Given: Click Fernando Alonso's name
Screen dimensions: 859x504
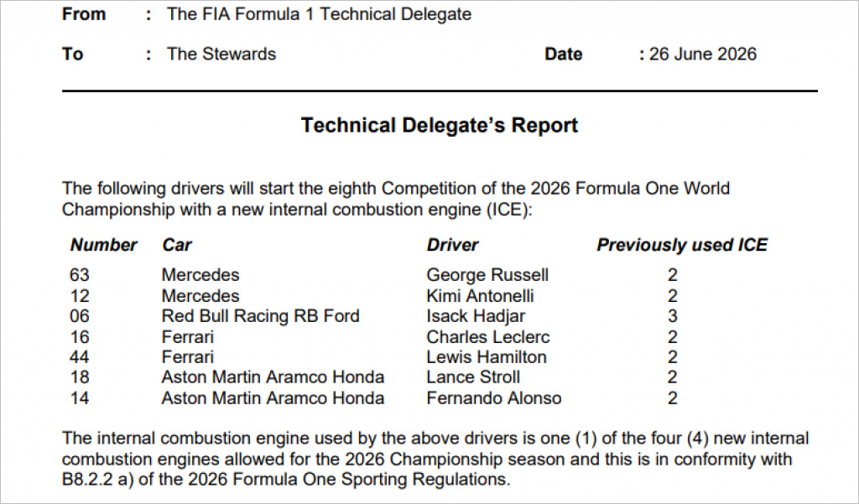Looking at the screenshot, I should pyautogui.click(x=494, y=398).
